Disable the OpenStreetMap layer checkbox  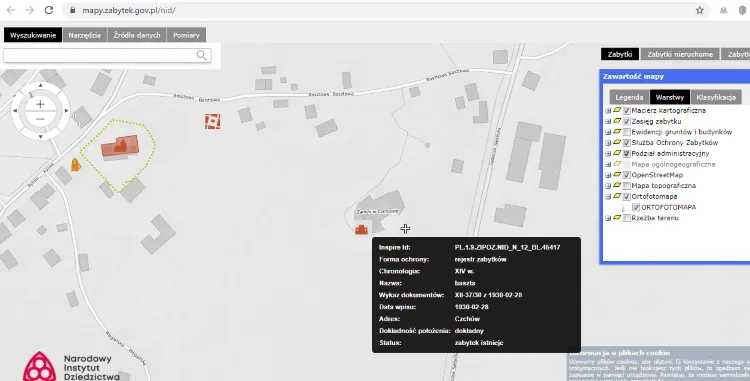(x=627, y=175)
